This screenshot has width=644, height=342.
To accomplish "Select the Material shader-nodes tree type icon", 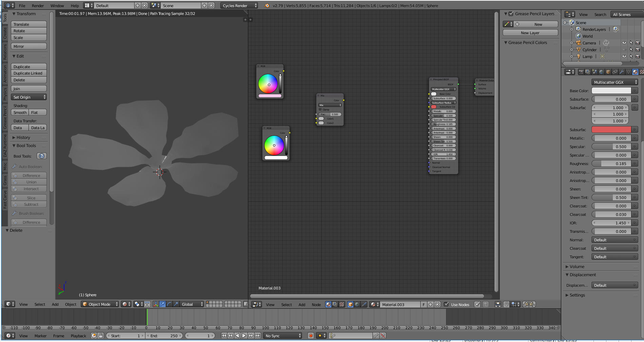I will (328, 304).
